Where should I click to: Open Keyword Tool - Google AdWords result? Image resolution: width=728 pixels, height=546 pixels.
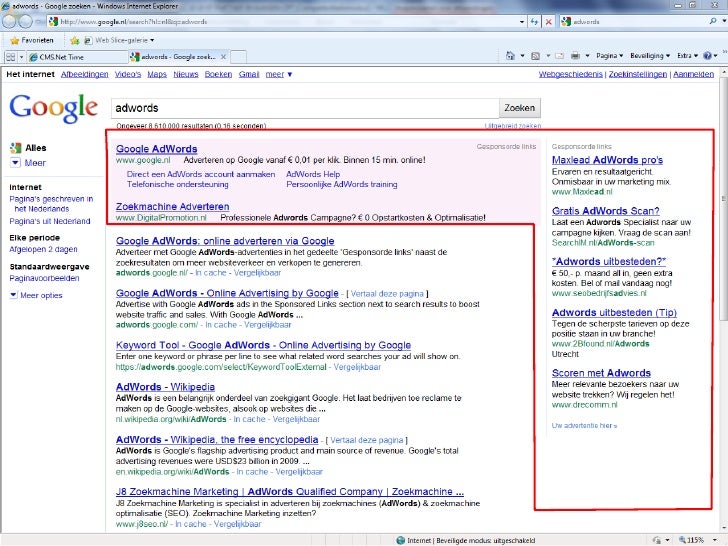click(263, 345)
